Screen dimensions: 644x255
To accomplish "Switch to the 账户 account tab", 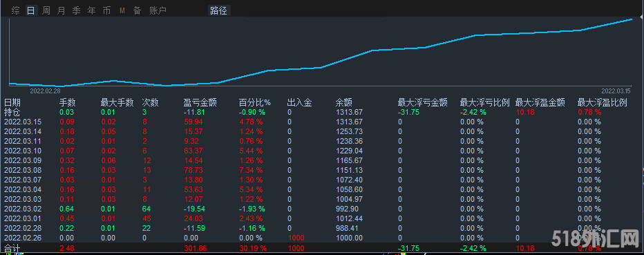I will [x=158, y=10].
